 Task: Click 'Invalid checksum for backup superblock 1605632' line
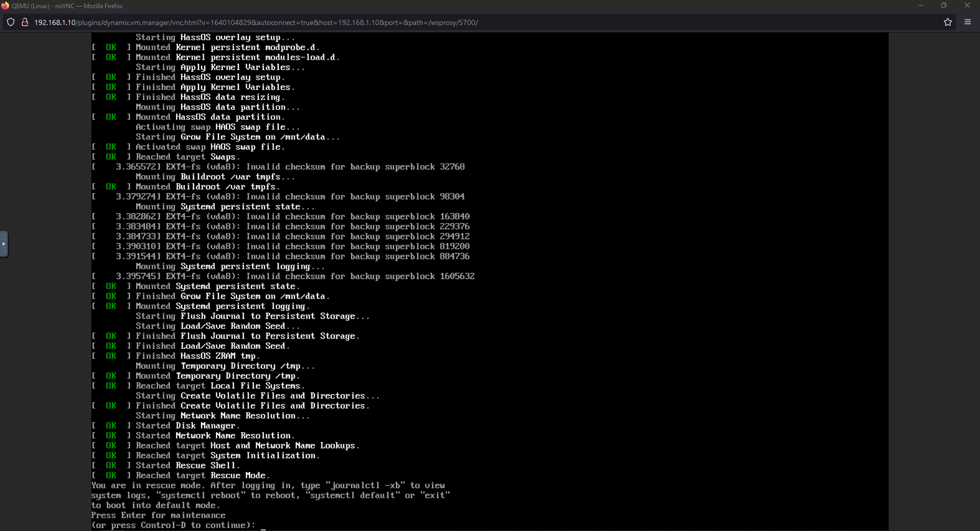[x=283, y=276]
